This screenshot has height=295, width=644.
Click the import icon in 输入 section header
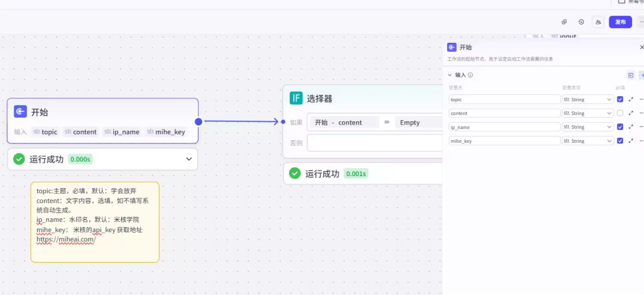pyautogui.click(x=631, y=75)
